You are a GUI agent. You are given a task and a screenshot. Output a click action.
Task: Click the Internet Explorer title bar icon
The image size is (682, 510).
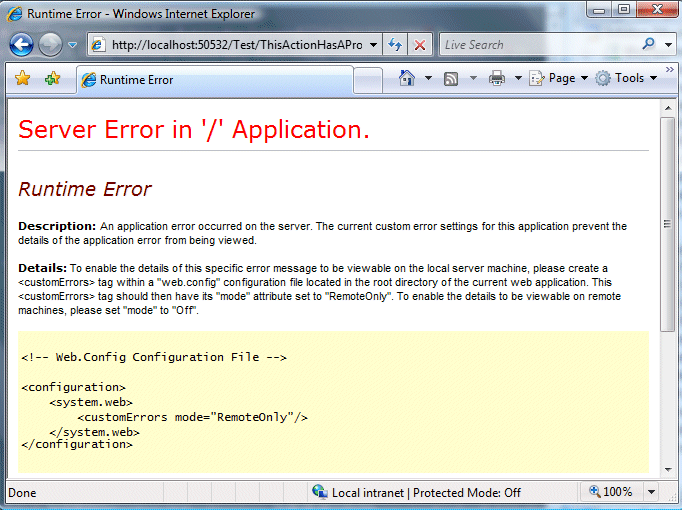[14, 14]
